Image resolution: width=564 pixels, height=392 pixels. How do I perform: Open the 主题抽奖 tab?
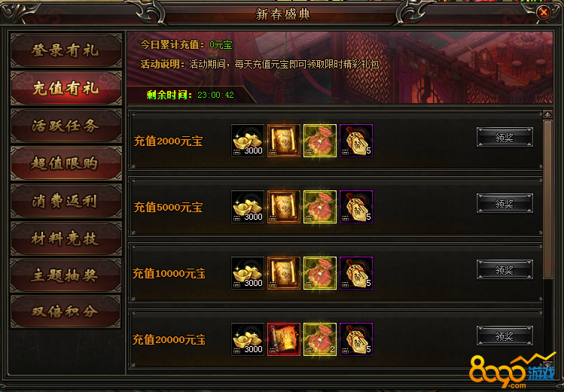[x=66, y=275]
